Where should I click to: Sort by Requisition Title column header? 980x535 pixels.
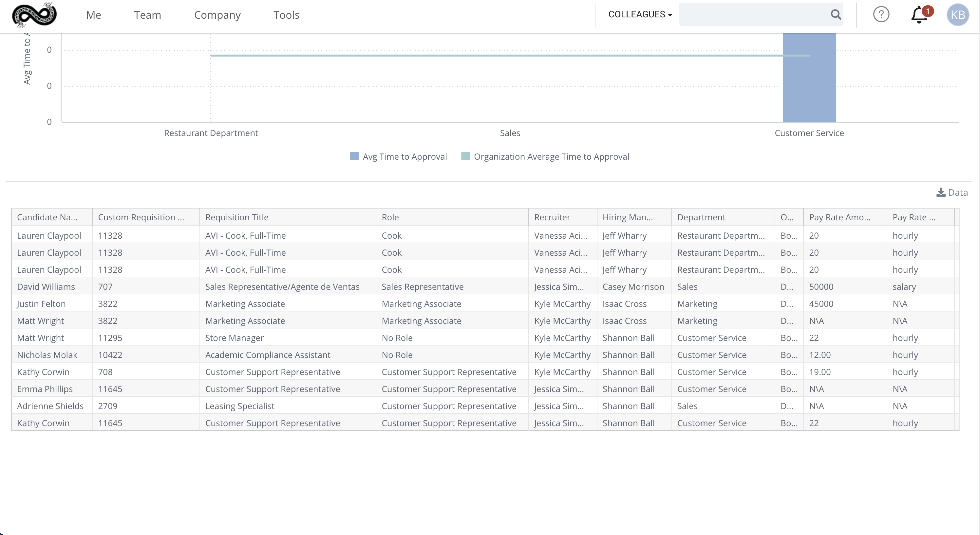288,217
